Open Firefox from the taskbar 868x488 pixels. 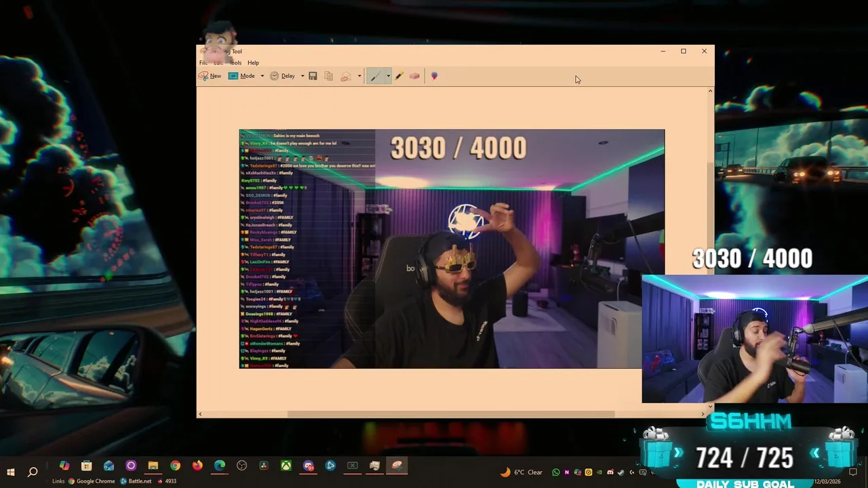[197, 466]
